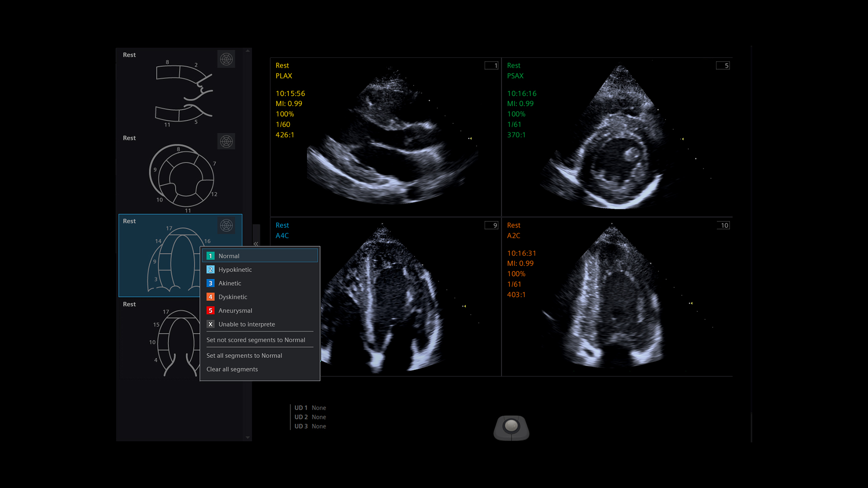Click the blue 2 icon next to Hypokinetic
868x488 pixels.
(x=210, y=269)
